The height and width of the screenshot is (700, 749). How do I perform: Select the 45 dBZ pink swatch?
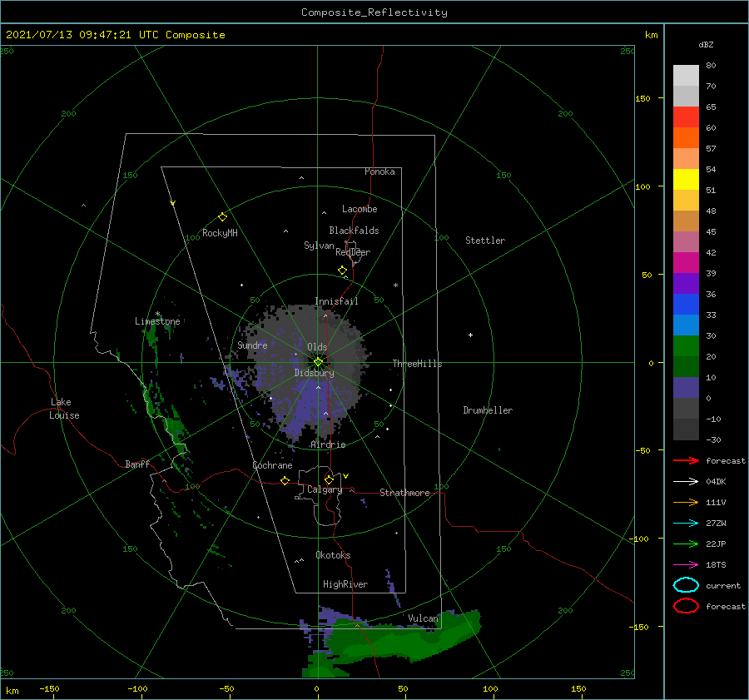[x=686, y=241]
